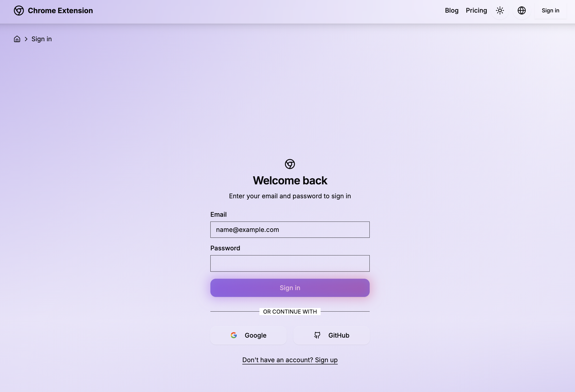Click the GitHub octocat icon

(x=317, y=335)
